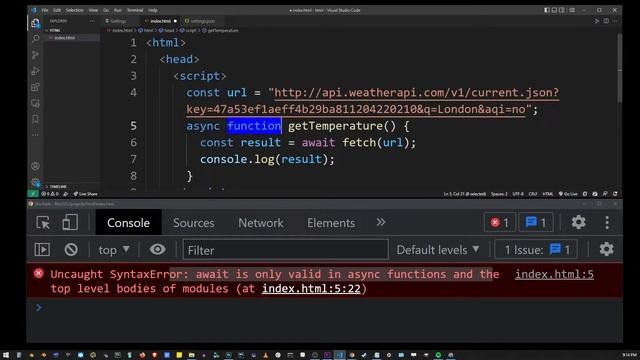This screenshot has width=640, height=360.
Task: Show more DevTools tabs
Action: [x=381, y=222]
